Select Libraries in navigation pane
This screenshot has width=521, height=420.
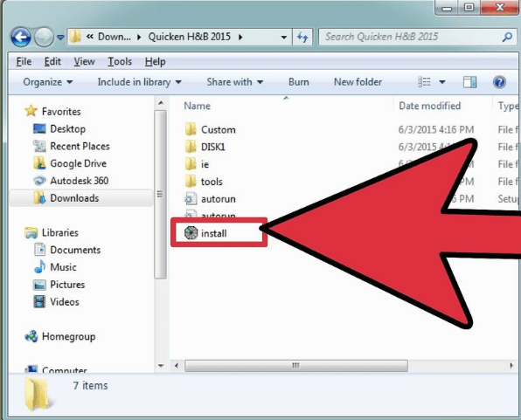coord(59,233)
